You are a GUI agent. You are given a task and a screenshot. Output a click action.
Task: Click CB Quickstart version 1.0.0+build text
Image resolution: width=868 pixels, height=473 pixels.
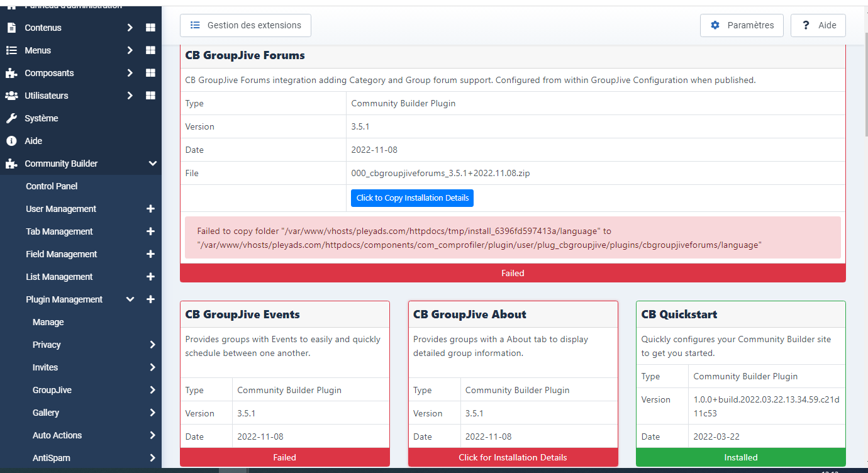(766, 406)
